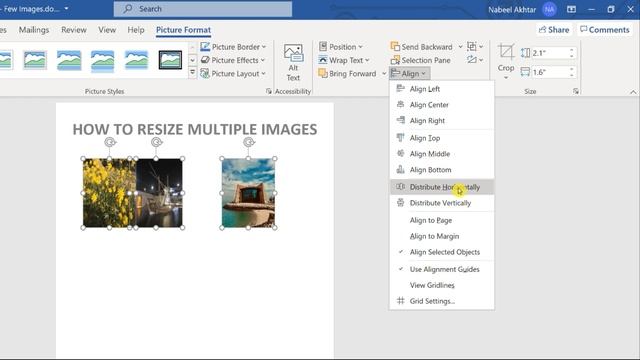Open the Crop dropdown arrow
The height and width of the screenshot is (360, 640).
(506, 78)
